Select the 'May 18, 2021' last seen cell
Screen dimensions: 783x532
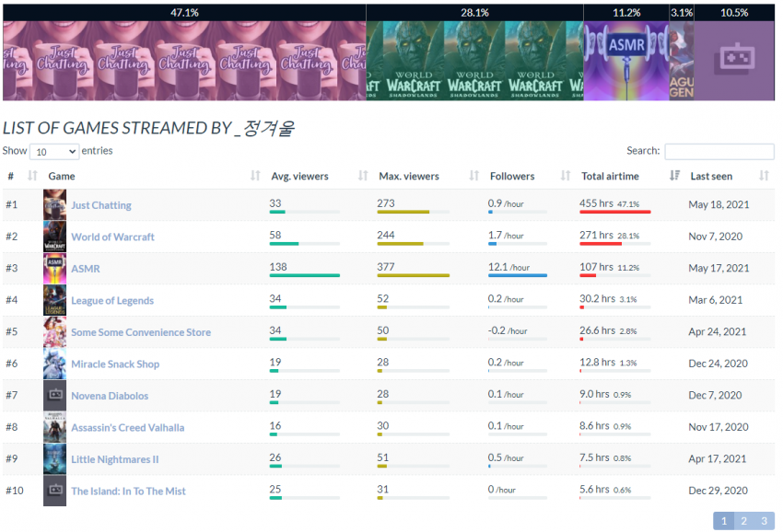click(719, 204)
